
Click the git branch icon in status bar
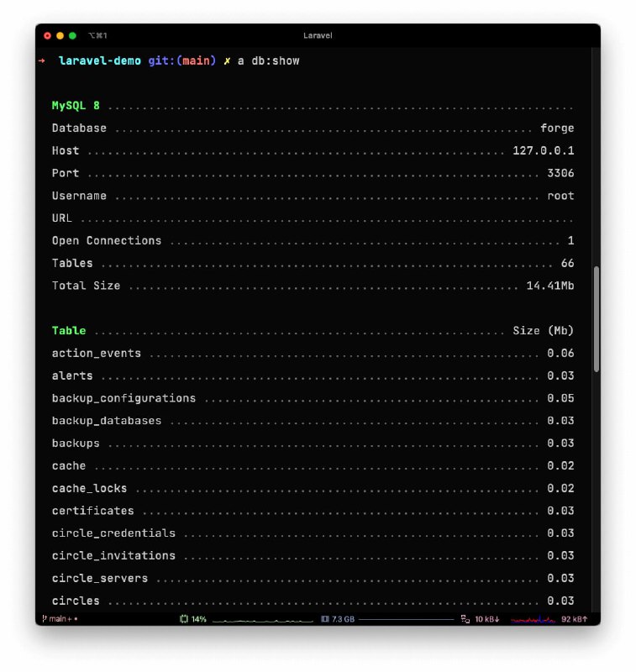pos(45,618)
